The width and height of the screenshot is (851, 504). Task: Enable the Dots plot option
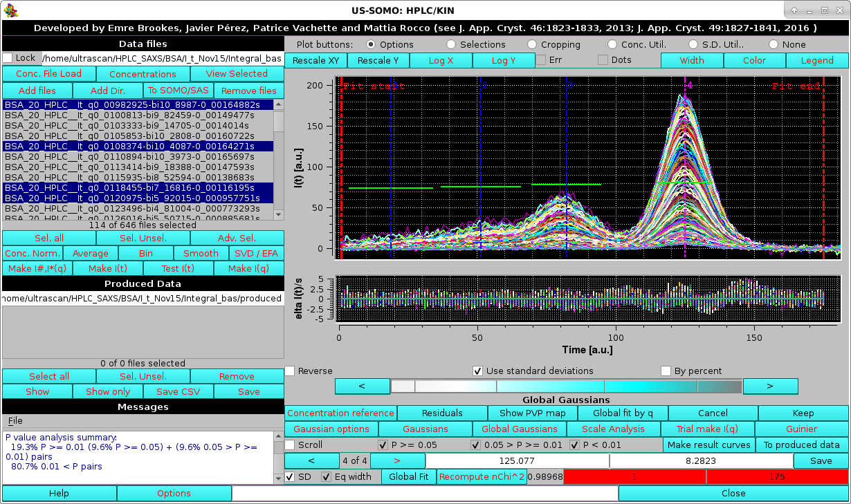point(601,59)
